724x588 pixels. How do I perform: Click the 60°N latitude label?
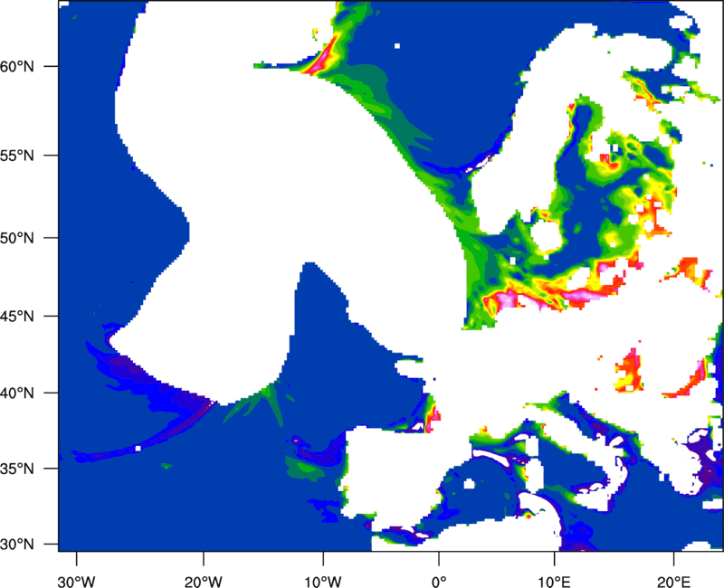pos(17,66)
